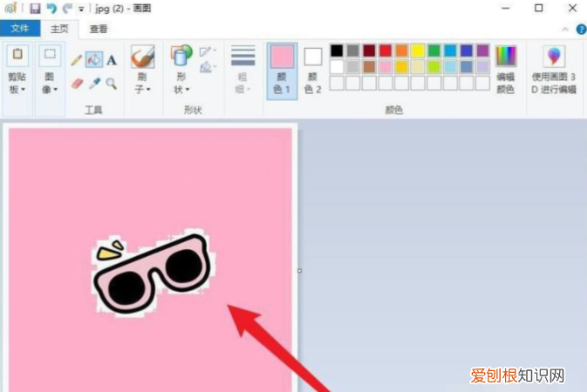Pick the brown color swatch
Image resolution: width=587 pixels, height=392 pixels.
369,67
